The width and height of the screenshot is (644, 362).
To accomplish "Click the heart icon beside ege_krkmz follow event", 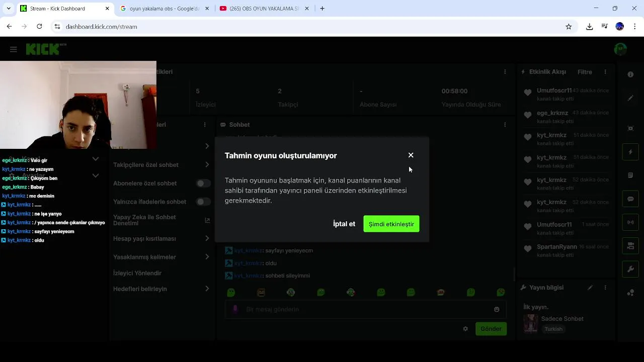I will pos(527,115).
